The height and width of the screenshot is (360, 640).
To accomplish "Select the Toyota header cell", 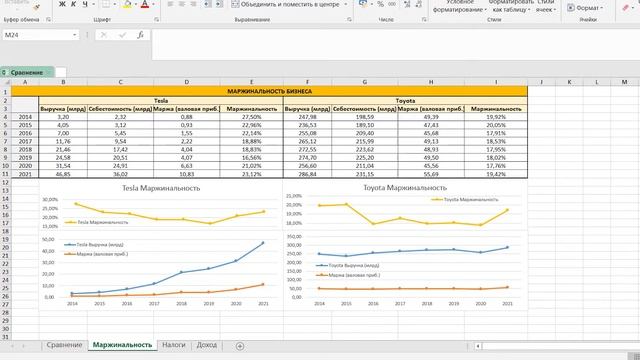I will tap(405, 101).
